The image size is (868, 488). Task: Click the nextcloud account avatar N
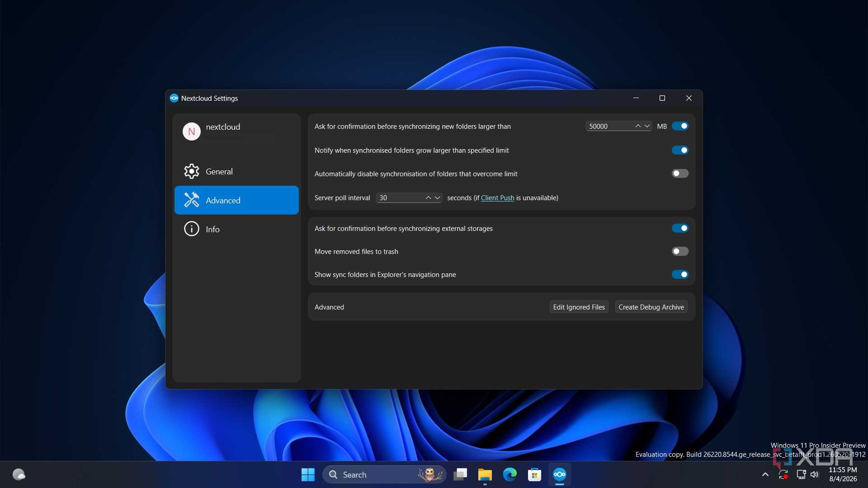pyautogui.click(x=192, y=131)
